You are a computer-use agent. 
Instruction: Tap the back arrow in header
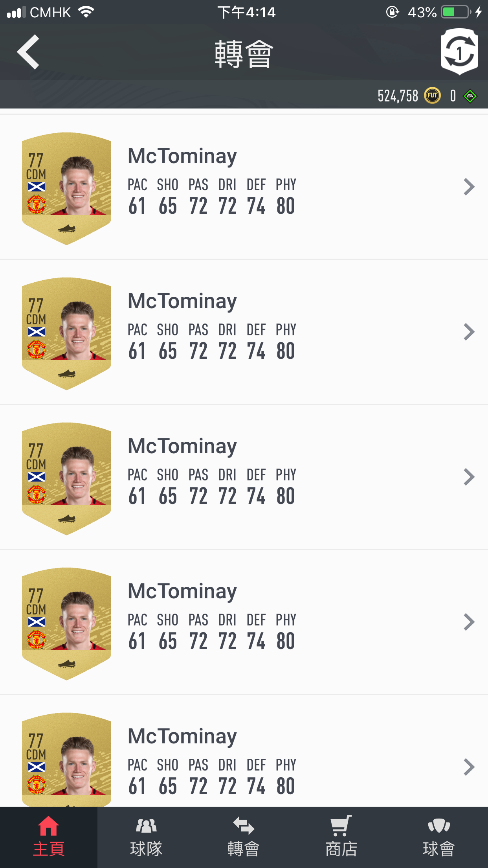[28, 52]
